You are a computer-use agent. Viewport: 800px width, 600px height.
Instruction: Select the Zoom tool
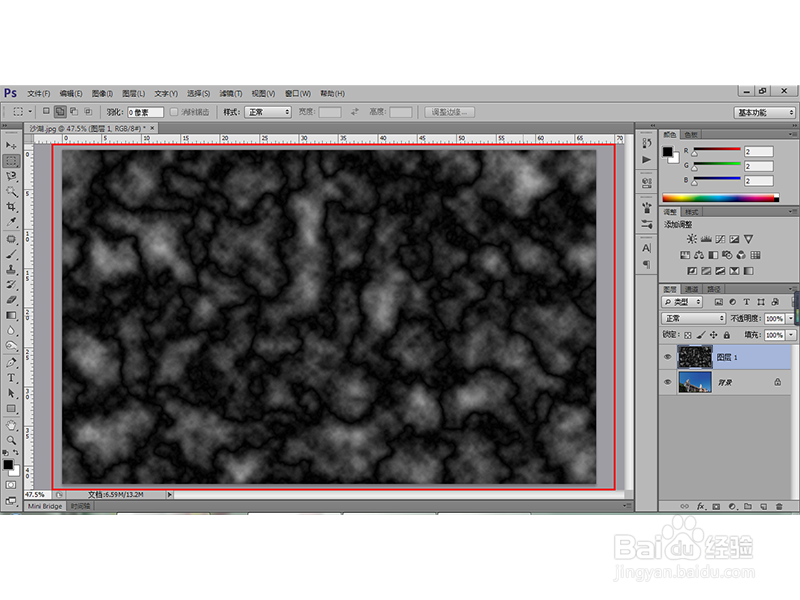11,440
